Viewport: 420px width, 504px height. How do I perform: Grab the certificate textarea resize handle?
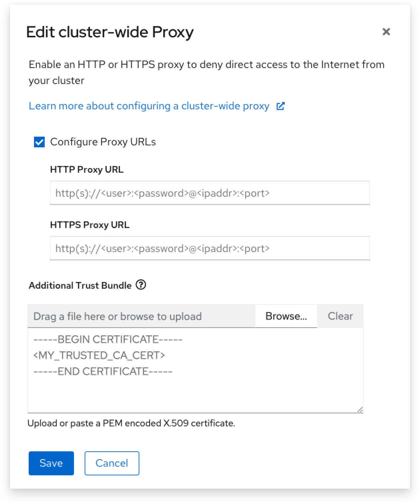pos(360,410)
